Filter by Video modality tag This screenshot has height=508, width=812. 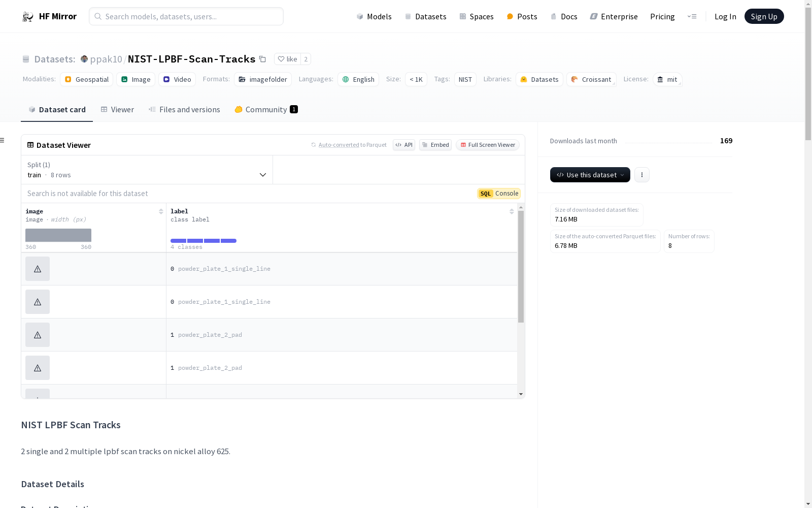177,79
